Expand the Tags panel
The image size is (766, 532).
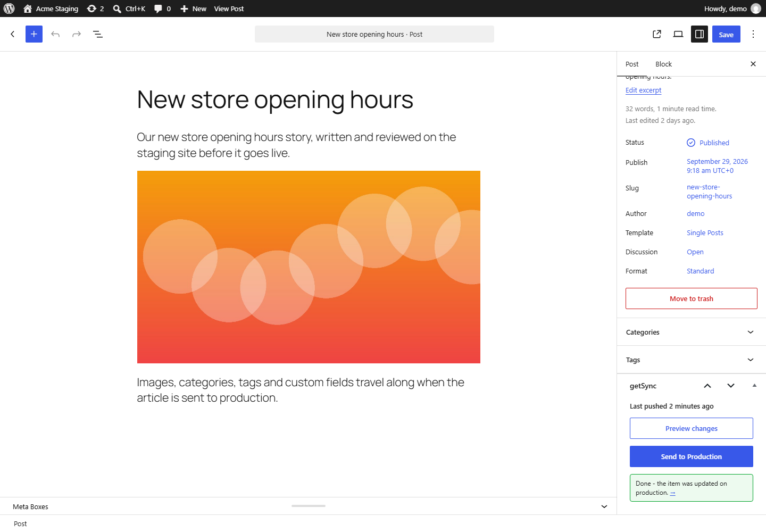tap(692, 360)
